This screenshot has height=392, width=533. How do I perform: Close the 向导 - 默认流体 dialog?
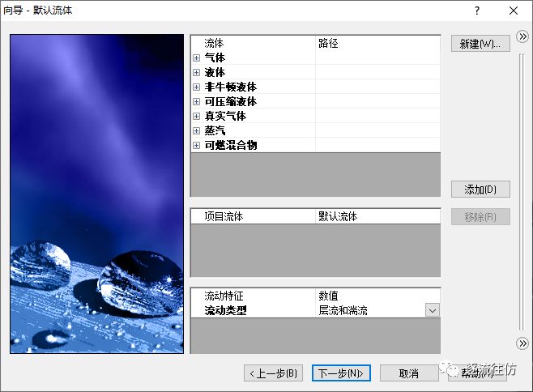[x=514, y=11]
